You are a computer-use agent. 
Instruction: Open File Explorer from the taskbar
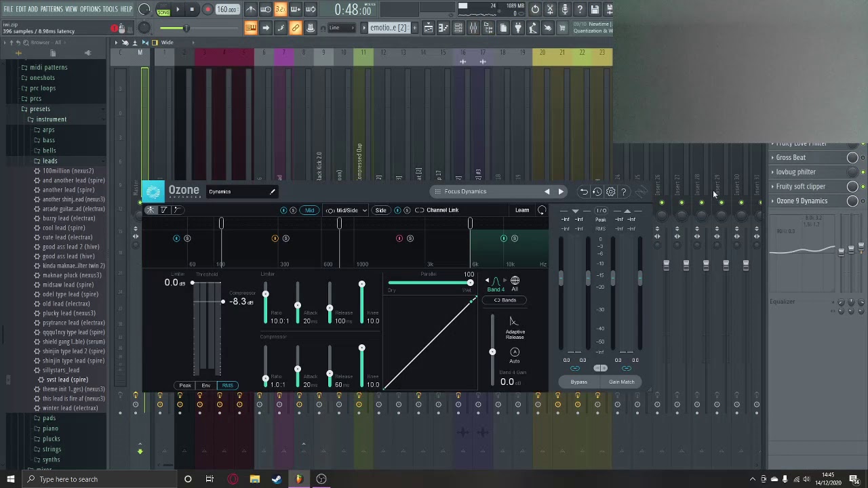[255, 479]
